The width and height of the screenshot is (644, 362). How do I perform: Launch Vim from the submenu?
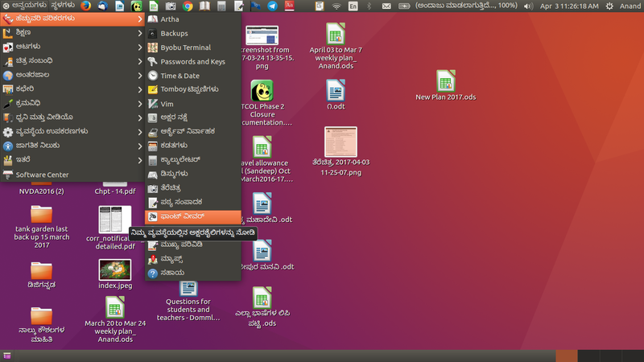193,104
